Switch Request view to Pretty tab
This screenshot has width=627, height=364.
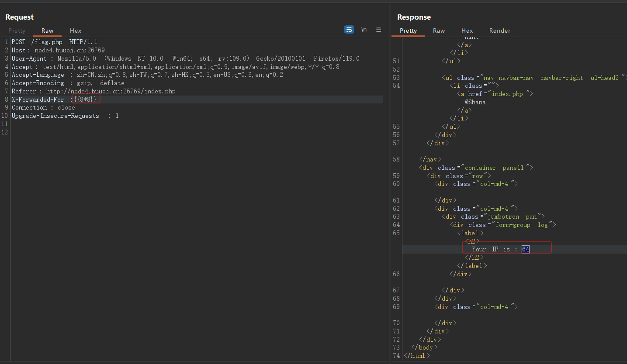click(17, 31)
